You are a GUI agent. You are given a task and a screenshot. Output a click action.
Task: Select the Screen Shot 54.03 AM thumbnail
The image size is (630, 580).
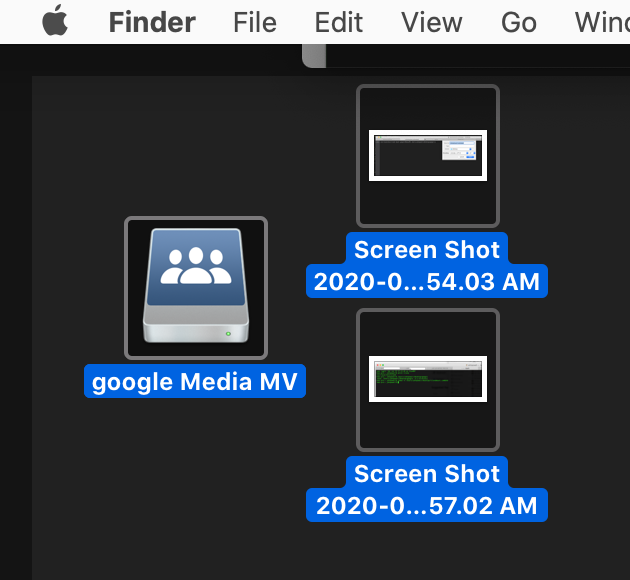click(428, 156)
